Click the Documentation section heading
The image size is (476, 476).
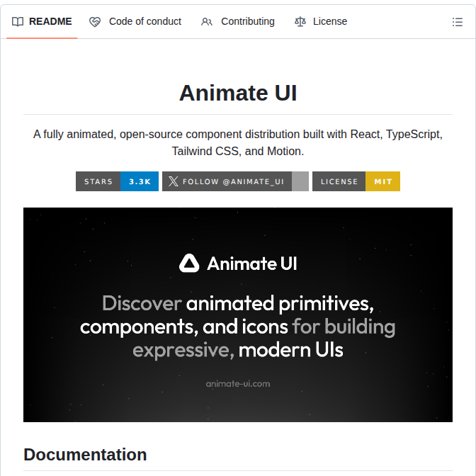[85, 455]
